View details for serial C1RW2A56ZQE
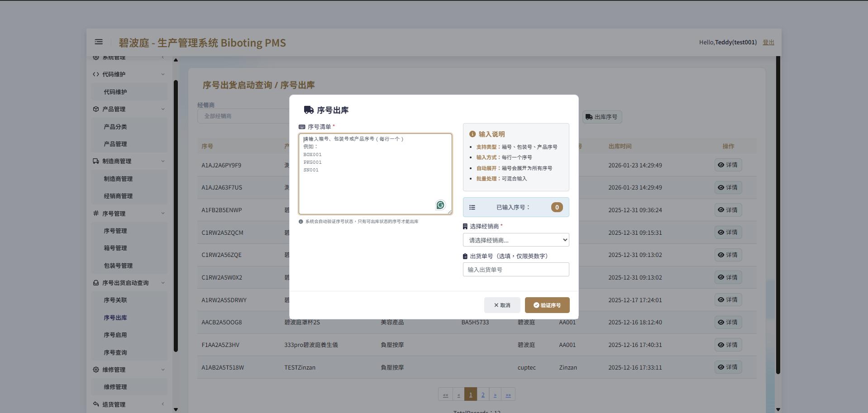Screen dimensions: 868x413 pyautogui.click(x=728, y=255)
